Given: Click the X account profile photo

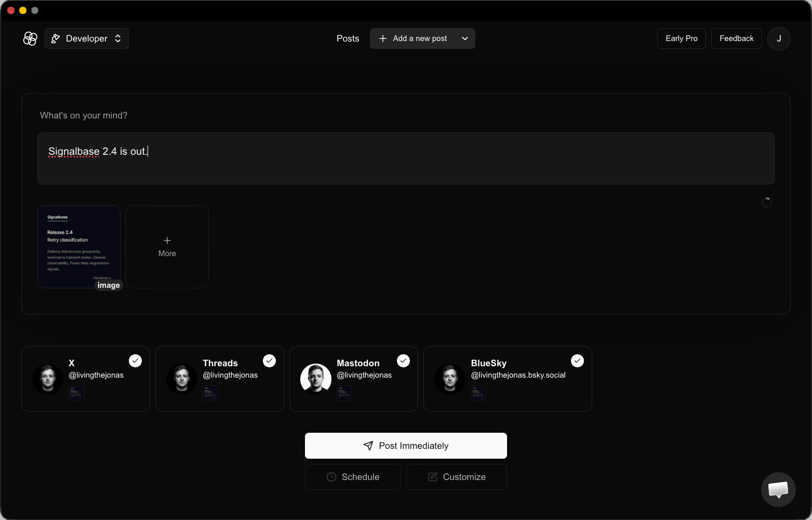Looking at the screenshot, I should click(48, 379).
